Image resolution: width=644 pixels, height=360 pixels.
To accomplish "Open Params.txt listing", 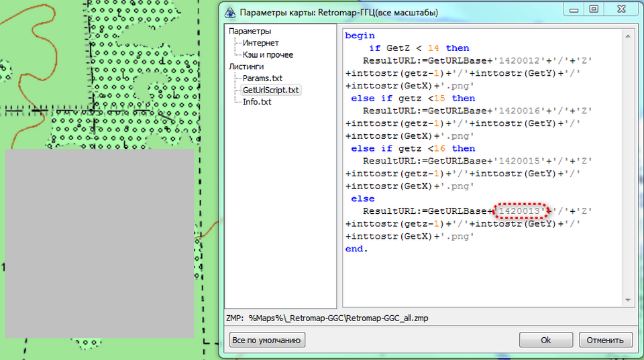I will tap(262, 78).
